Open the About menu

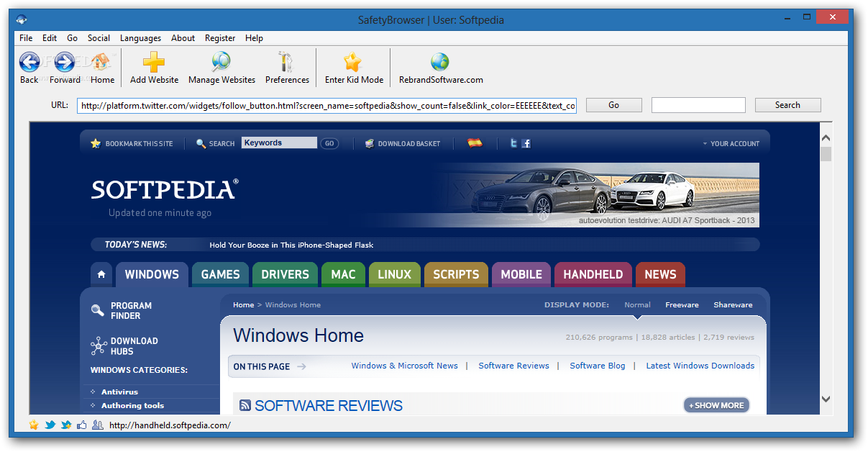click(183, 38)
